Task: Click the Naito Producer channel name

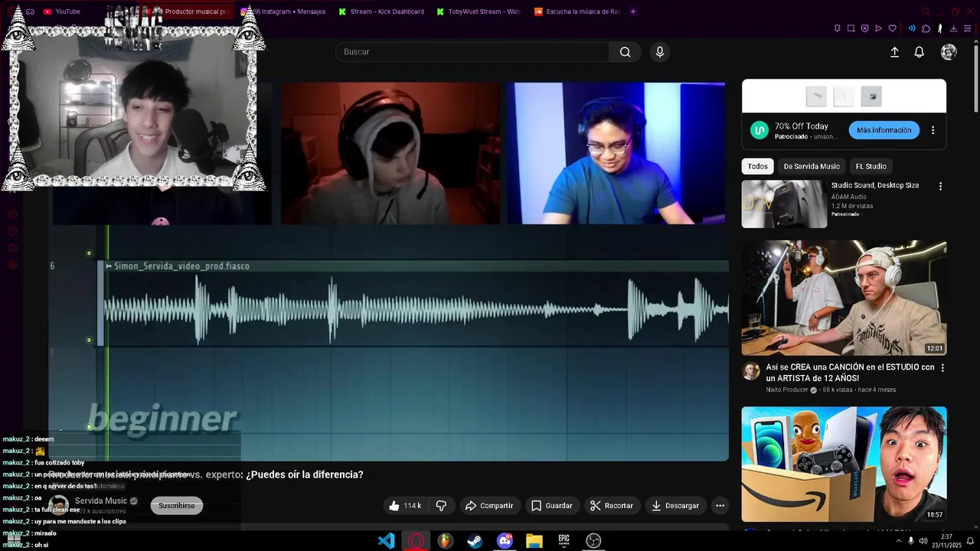Action: [x=787, y=390]
